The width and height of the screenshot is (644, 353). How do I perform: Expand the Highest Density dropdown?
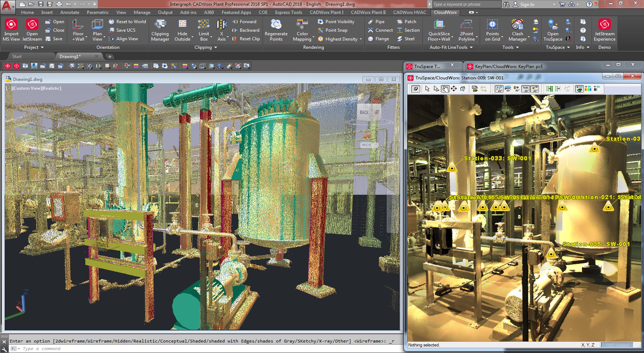(x=361, y=39)
